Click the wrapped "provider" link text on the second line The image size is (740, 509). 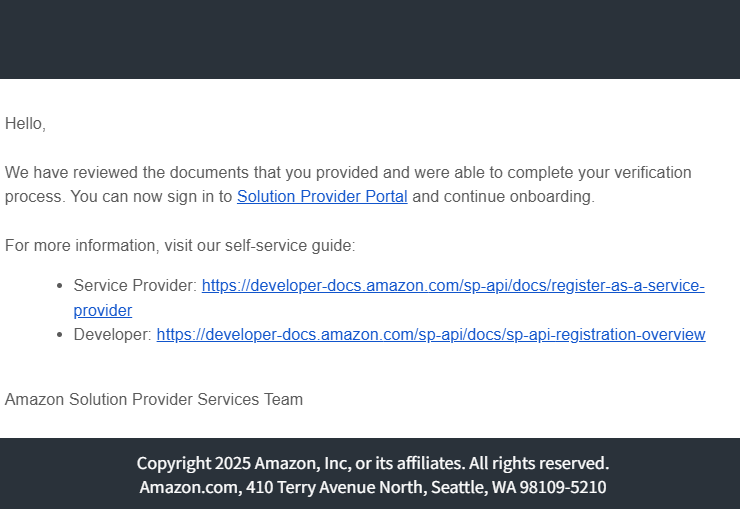tap(102, 311)
